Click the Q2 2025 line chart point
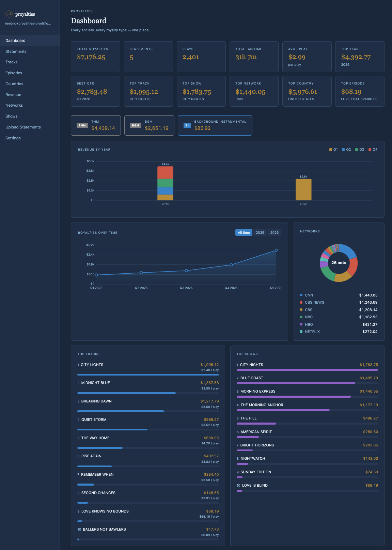Image resolution: width=392 pixels, height=550 pixels. coord(141,273)
